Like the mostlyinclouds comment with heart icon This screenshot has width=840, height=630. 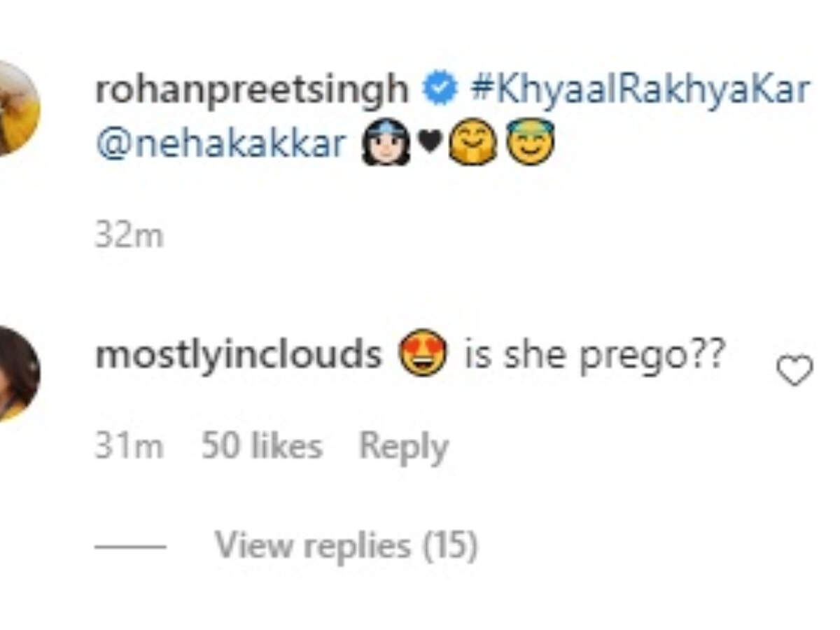click(x=794, y=370)
